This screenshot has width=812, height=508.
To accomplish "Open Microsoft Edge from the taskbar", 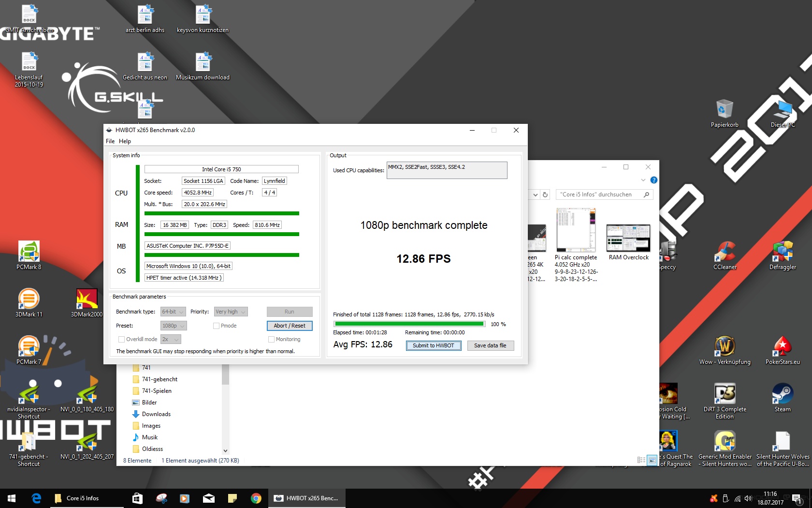I will pyautogui.click(x=36, y=498).
